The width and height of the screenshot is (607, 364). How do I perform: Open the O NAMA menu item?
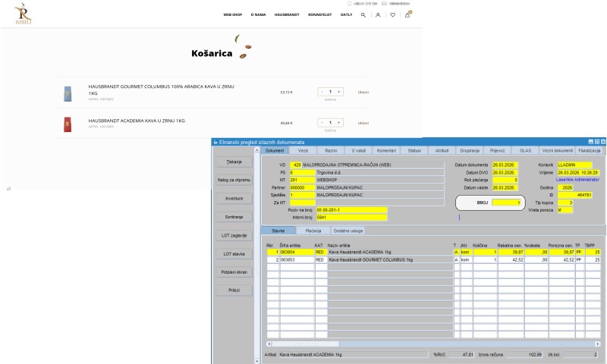pyautogui.click(x=258, y=14)
